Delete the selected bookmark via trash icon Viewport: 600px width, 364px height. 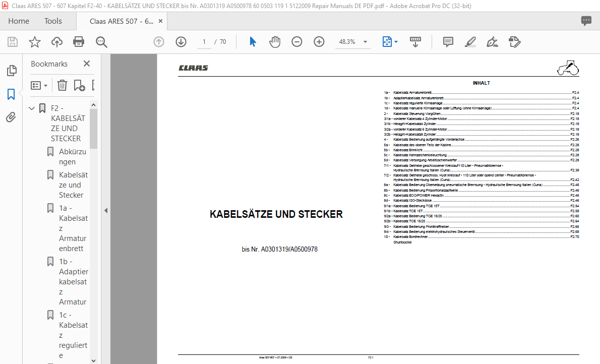click(x=62, y=85)
